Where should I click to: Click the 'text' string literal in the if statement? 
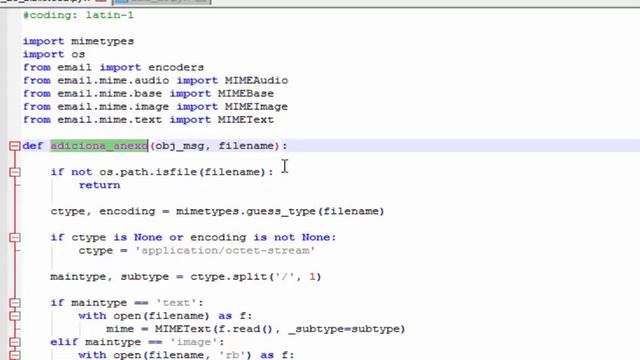(x=176, y=303)
